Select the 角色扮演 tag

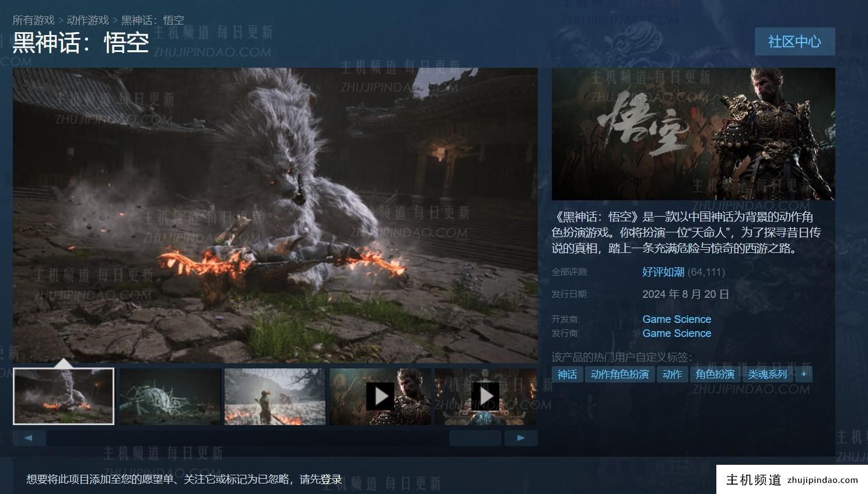coord(715,374)
